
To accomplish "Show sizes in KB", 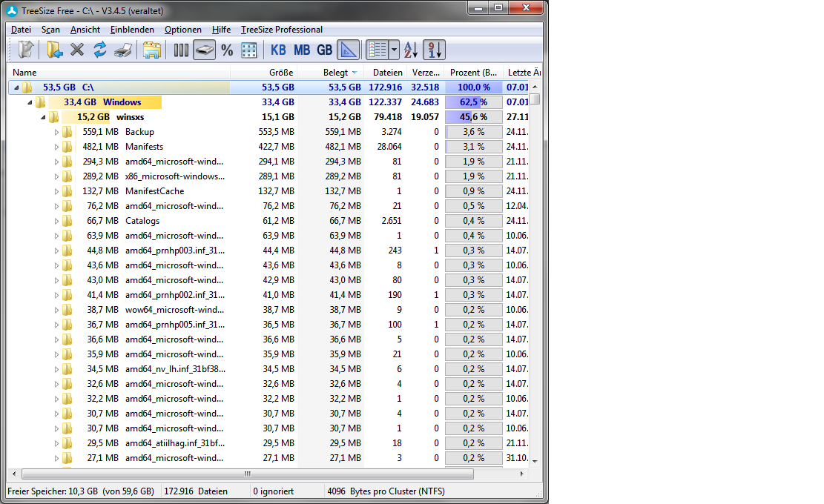I will click(x=278, y=50).
